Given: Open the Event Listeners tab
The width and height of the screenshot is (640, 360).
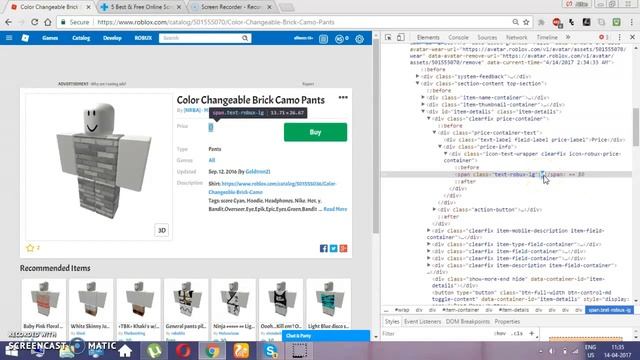Looking at the screenshot, I should [422, 322].
